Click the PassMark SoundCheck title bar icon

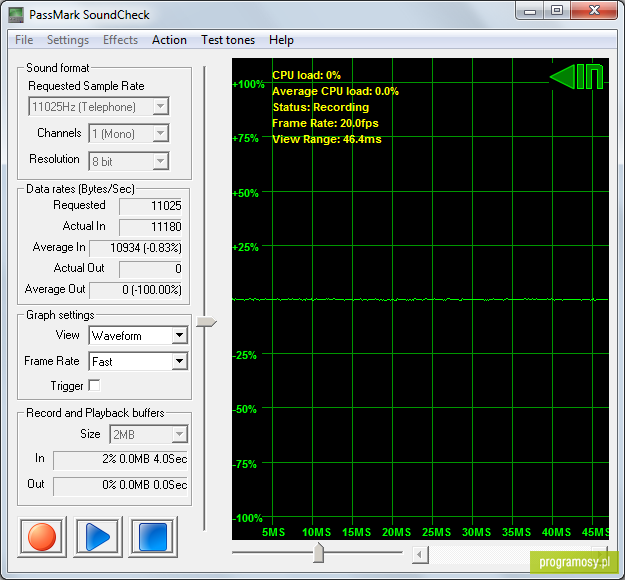[x=16, y=15]
